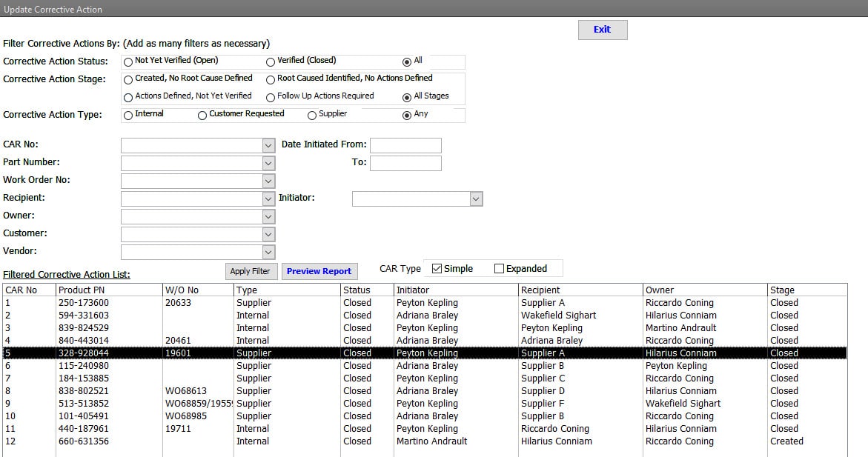Click the Apply Filter button
This screenshot has height=457, width=868.
click(x=251, y=271)
